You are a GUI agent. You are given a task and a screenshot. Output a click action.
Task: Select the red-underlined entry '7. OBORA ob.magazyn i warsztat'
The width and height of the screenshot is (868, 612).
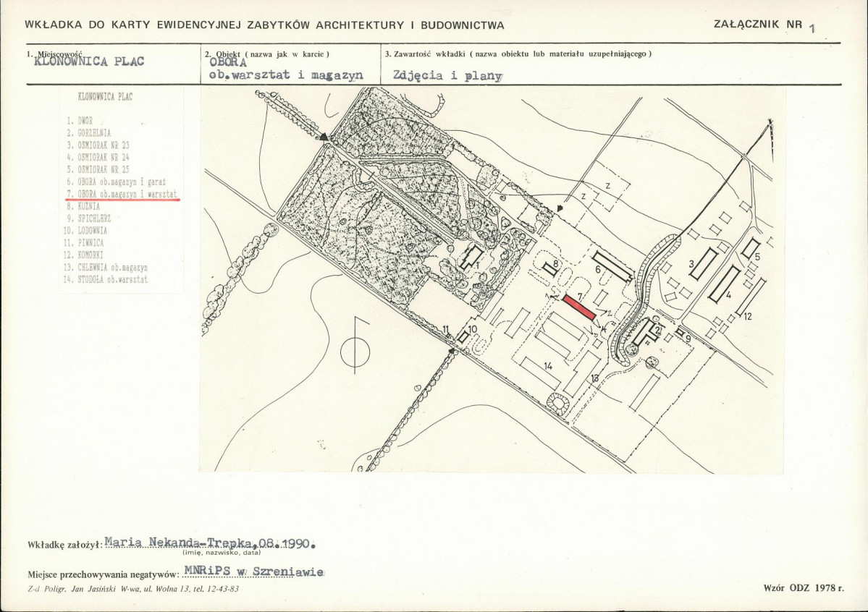point(122,194)
